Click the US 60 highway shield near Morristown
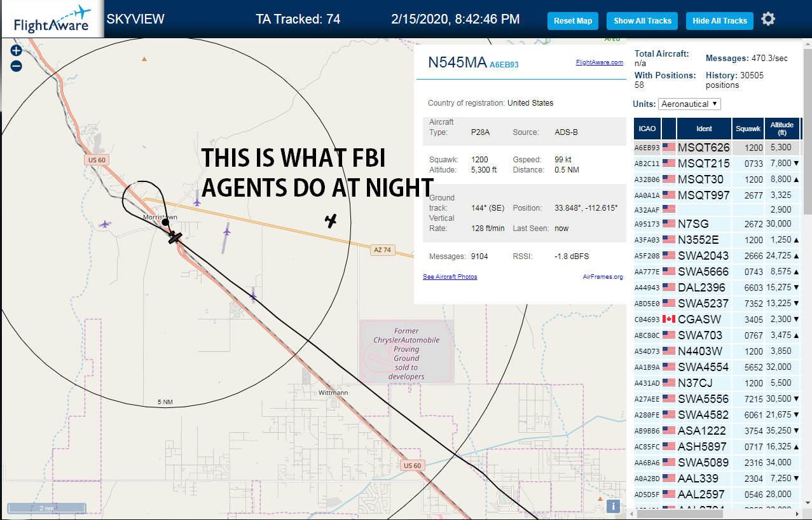Viewport: 812px width, 520px height. coord(95,160)
